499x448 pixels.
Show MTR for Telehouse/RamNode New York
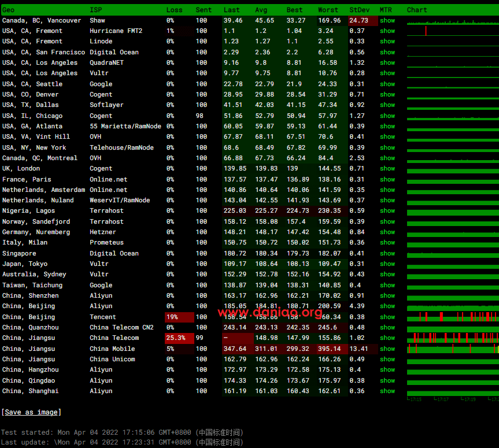387,147
